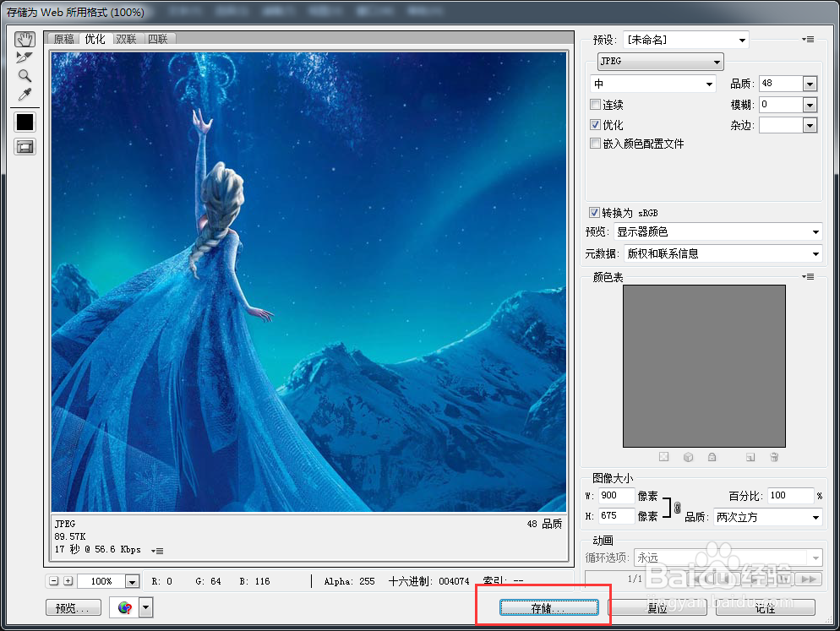Toggle the 优化 optimized checkbox
The width and height of the screenshot is (840, 631).
[x=595, y=125]
